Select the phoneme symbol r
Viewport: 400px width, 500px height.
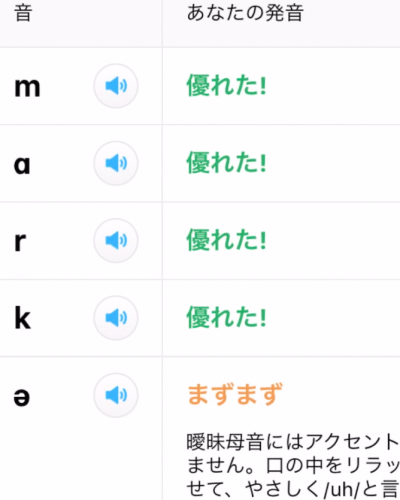pyautogui.click(x=20, y=241)
